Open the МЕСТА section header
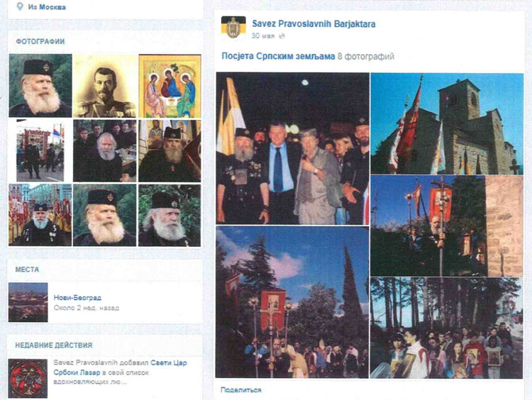This screenshot has width=532, height=400. (27, 270)
